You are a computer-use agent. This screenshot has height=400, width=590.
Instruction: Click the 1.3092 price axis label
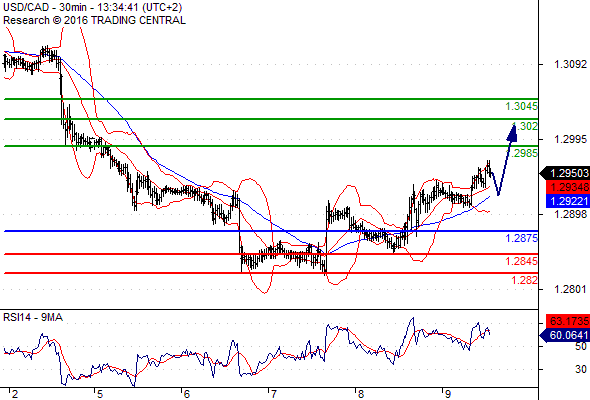[570, 64]
